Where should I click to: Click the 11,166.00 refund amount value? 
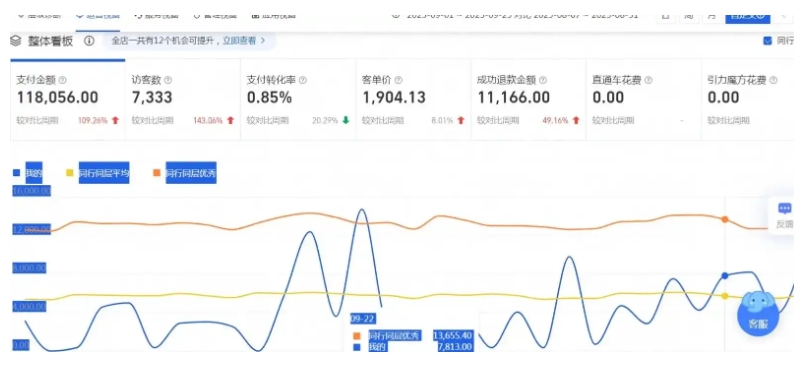click(x=513, y=98)
